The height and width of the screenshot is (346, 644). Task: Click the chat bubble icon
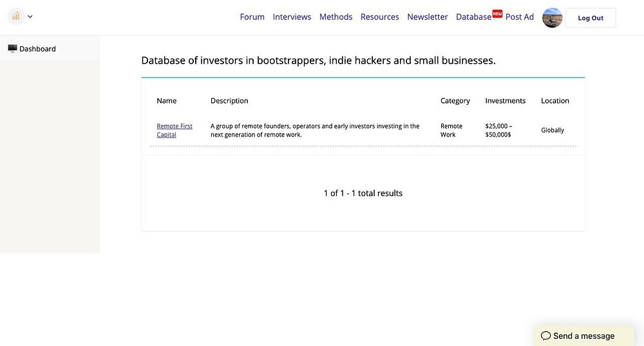(545, 336)
